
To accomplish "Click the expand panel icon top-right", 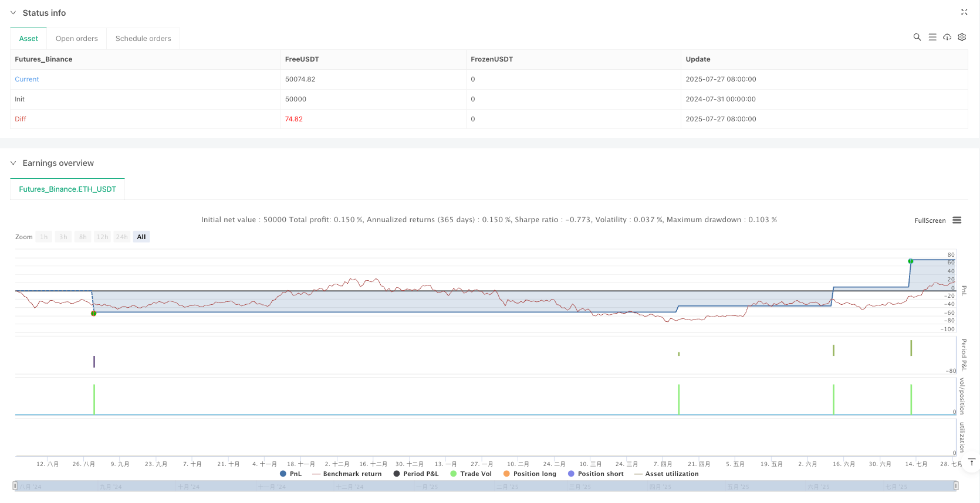I will [x=964, y=12].
